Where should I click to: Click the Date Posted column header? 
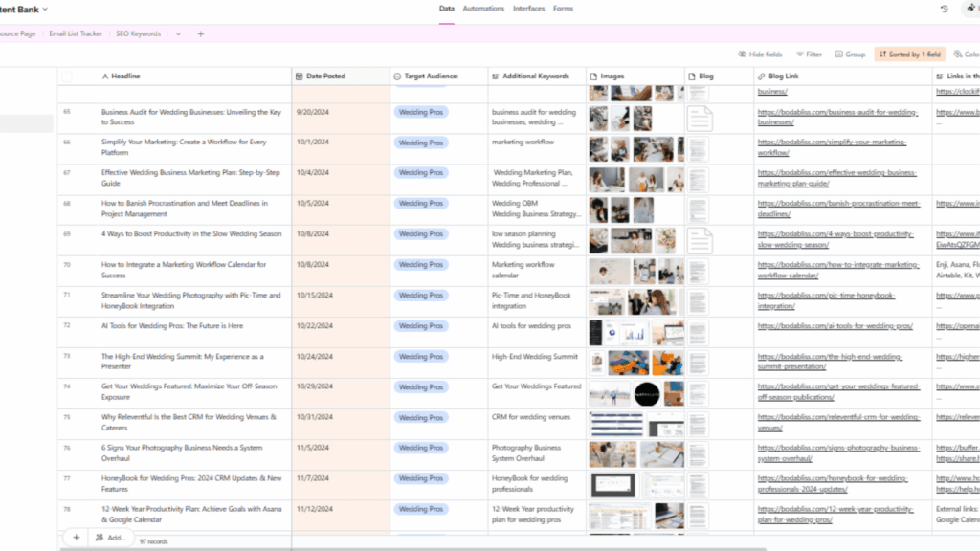pyautogui.click(x=325, y=76)
